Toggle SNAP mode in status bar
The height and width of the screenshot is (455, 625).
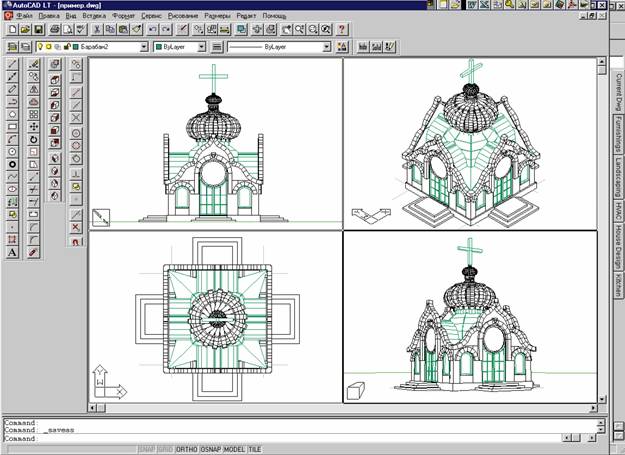pyautogui.click(x=147, y=449)
